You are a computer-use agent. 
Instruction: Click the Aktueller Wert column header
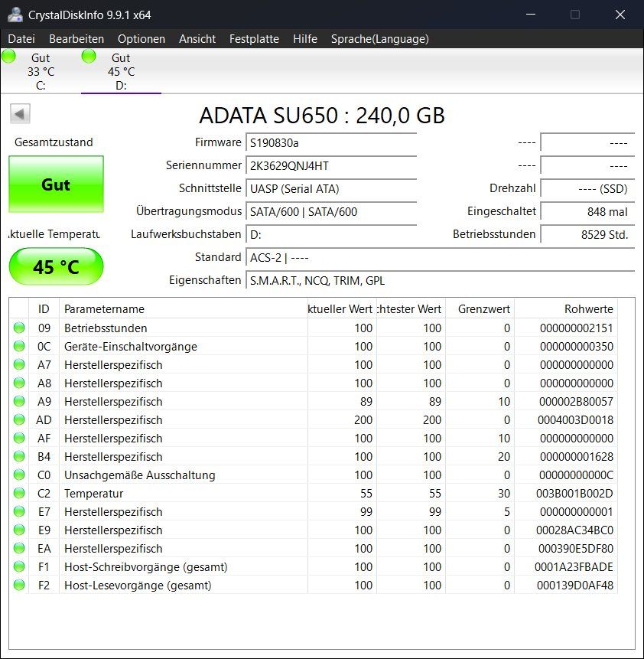(342, 309)
